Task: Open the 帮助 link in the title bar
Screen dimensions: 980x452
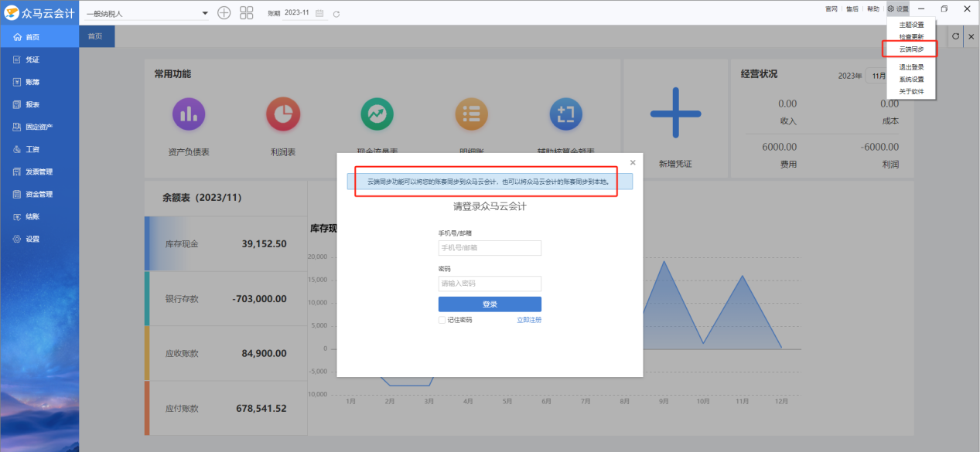Action: point(872,9)
